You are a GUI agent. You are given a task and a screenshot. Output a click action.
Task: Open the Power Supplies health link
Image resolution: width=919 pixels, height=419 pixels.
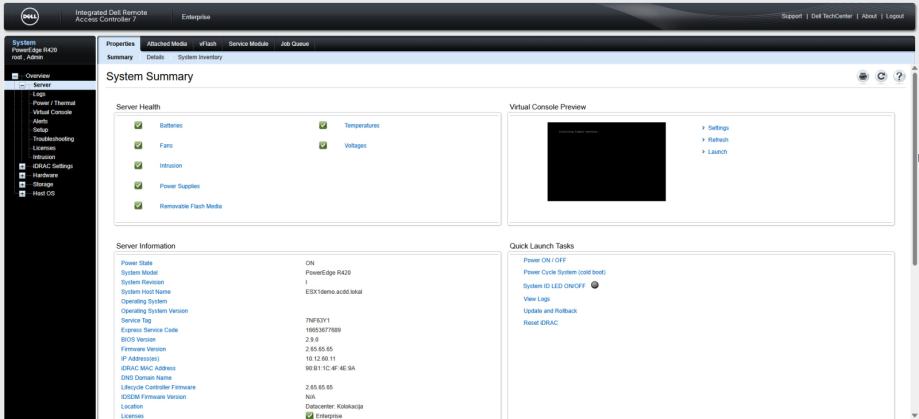click(179, 186)
